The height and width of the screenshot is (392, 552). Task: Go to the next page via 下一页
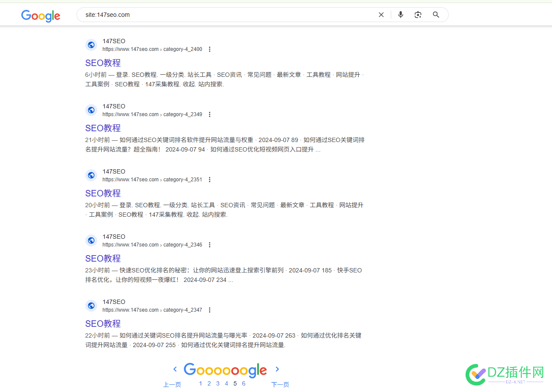click(280, 384)
